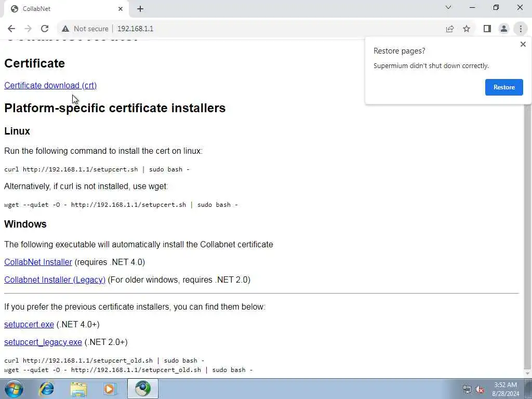Image resolution: width=532 pixels, height=399 pixels.
Task: Click the Supermium browser taskbar icon
Action: point(142,389)
